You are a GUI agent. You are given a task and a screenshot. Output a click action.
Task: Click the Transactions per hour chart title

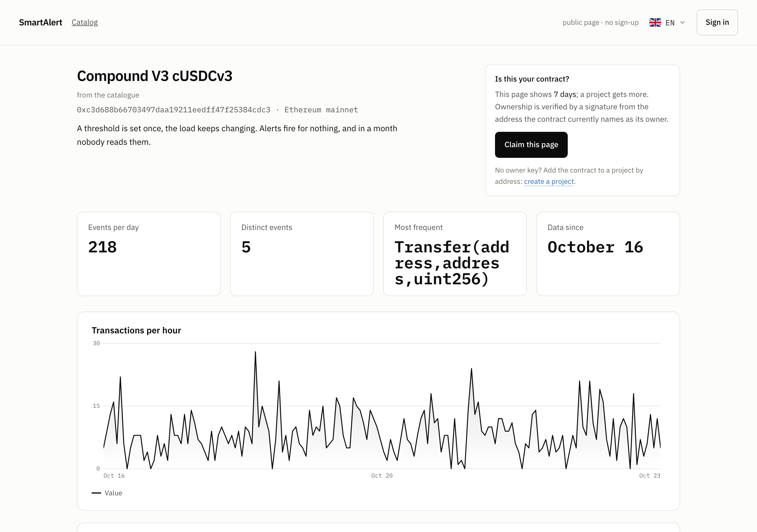(136, 330)
